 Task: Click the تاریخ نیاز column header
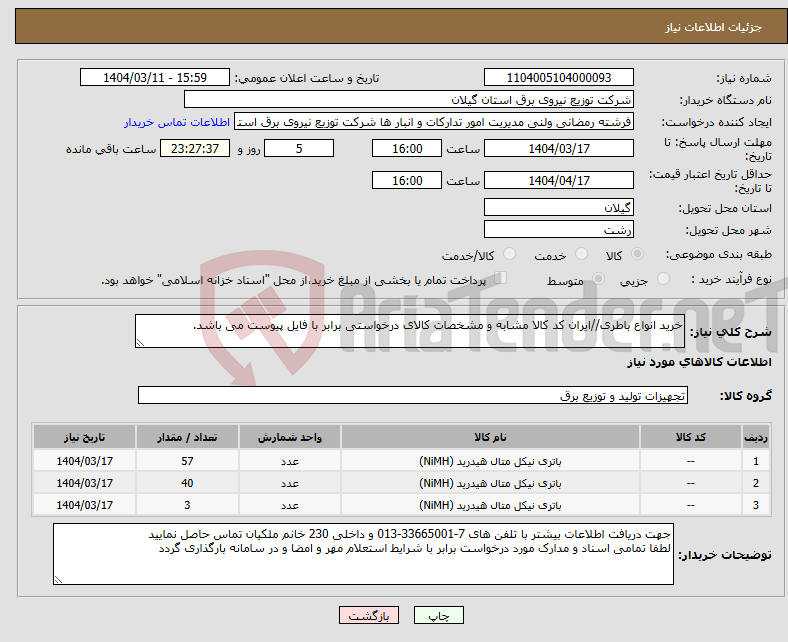coord(84,437)
